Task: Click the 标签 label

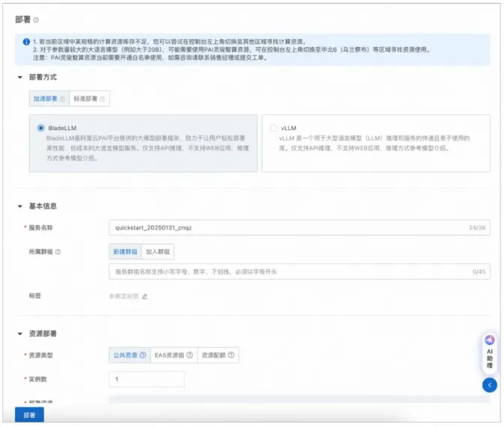Action: (35, 296)
